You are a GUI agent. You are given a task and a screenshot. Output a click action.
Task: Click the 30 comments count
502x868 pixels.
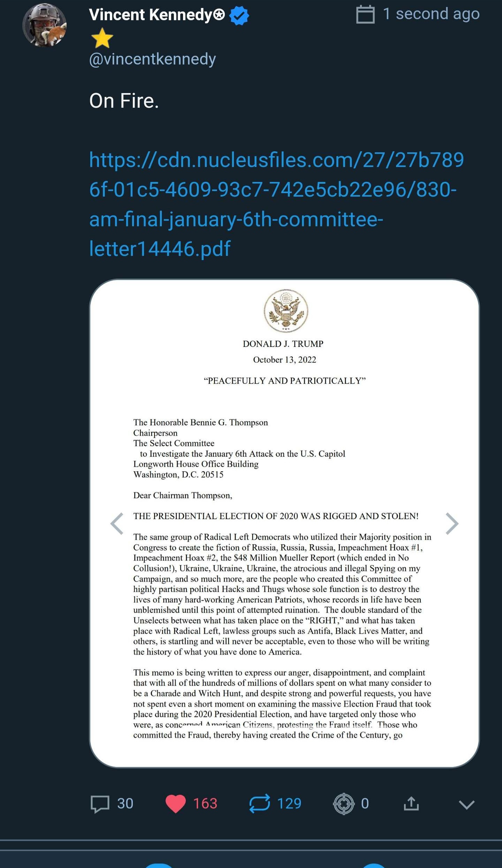125,804
